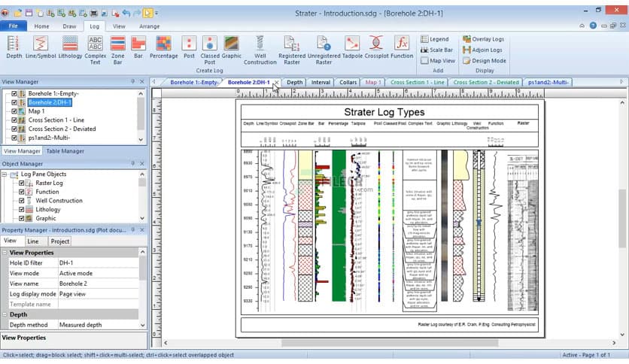The width and height of the screenshot is (629, 364).
Task: Select the Classed Post log tool
Action: [x=210, y=50]
